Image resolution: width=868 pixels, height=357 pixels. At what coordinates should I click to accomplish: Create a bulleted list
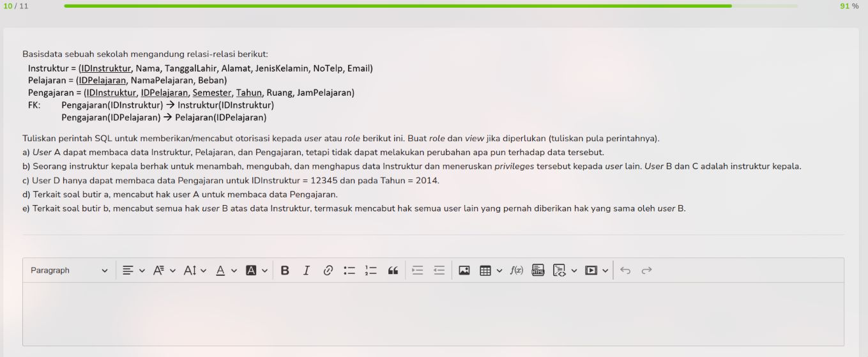pyautogui.click(x=349, y=271)
